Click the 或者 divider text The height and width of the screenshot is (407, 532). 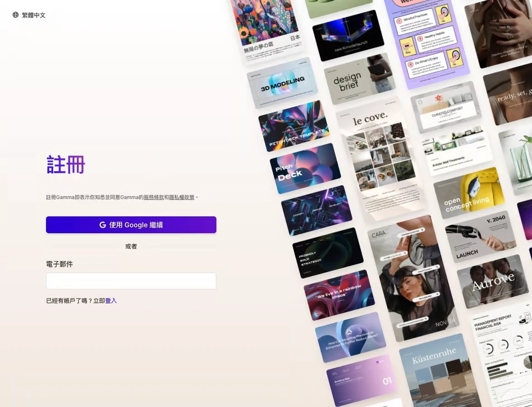[x=131, y=246]
